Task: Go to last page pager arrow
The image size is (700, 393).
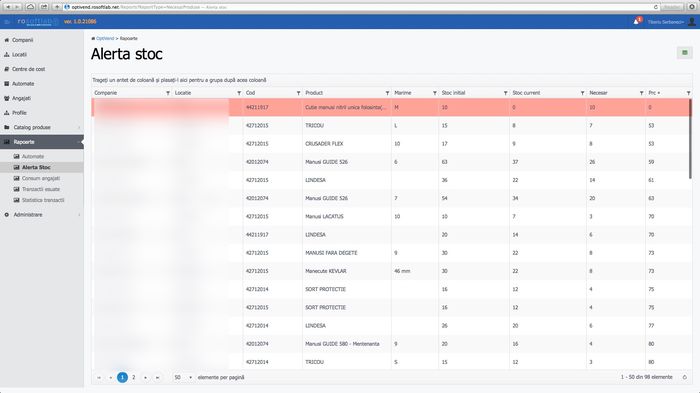Action: (157, 377)
